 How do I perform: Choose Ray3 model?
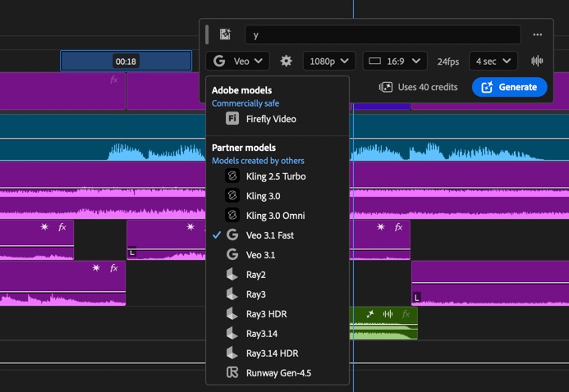[x=278, y=294]
